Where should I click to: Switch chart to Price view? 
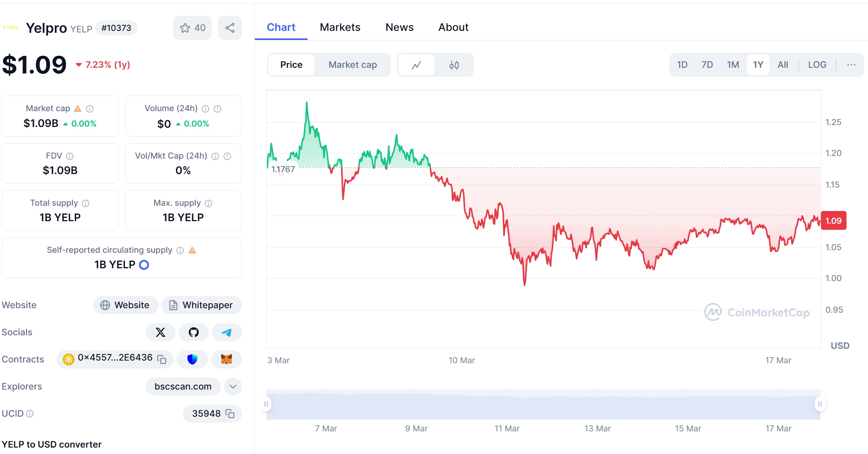click(x=291, y=65)
